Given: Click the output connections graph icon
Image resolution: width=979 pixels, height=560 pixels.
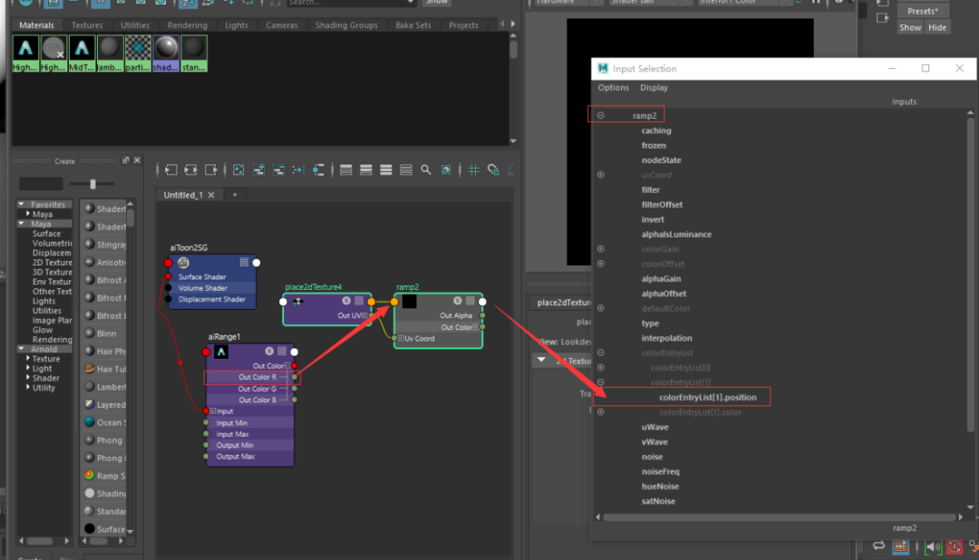Looking at the screenshot, I should (211, 169).
